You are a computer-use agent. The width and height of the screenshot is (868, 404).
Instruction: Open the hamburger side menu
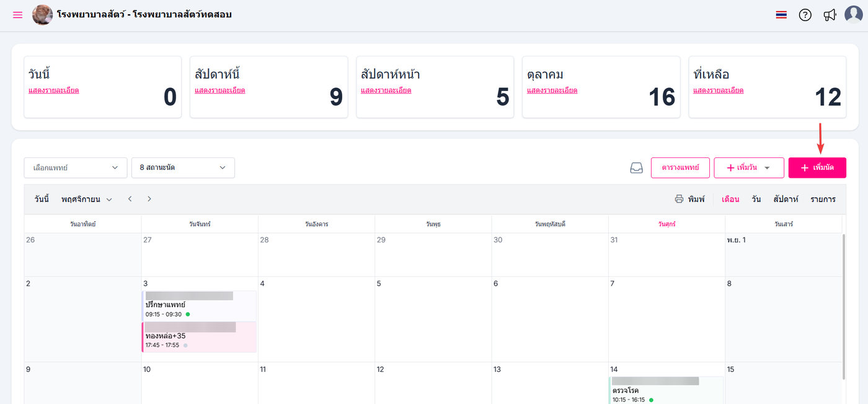click(x=17, y=15)
